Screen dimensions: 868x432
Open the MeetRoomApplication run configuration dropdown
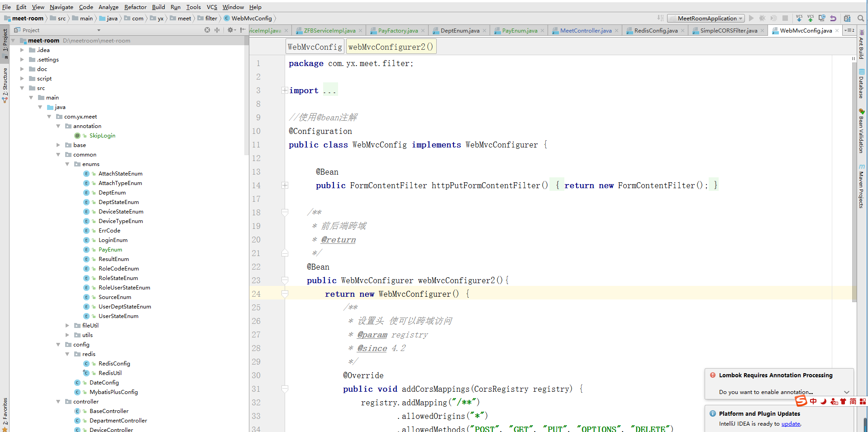[706, 18]
